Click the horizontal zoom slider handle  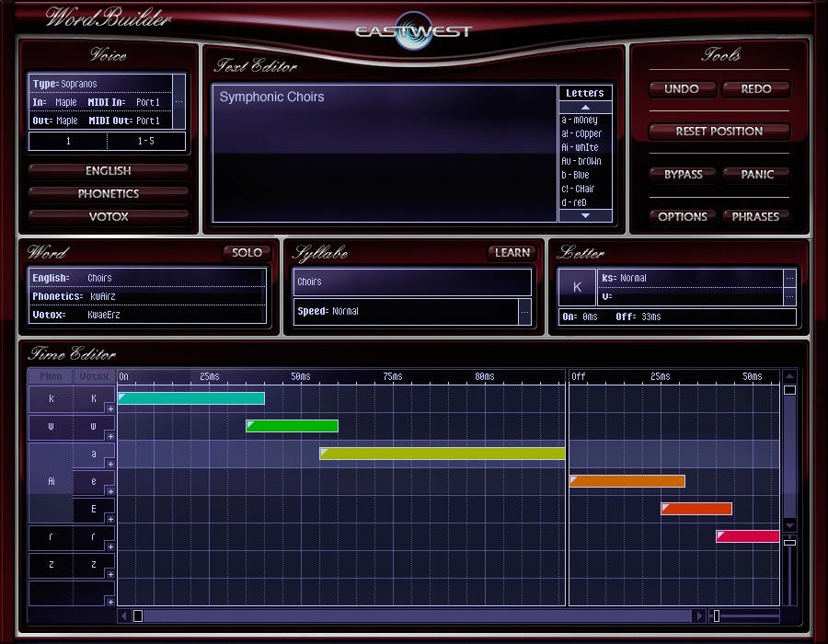coord(717,615)
